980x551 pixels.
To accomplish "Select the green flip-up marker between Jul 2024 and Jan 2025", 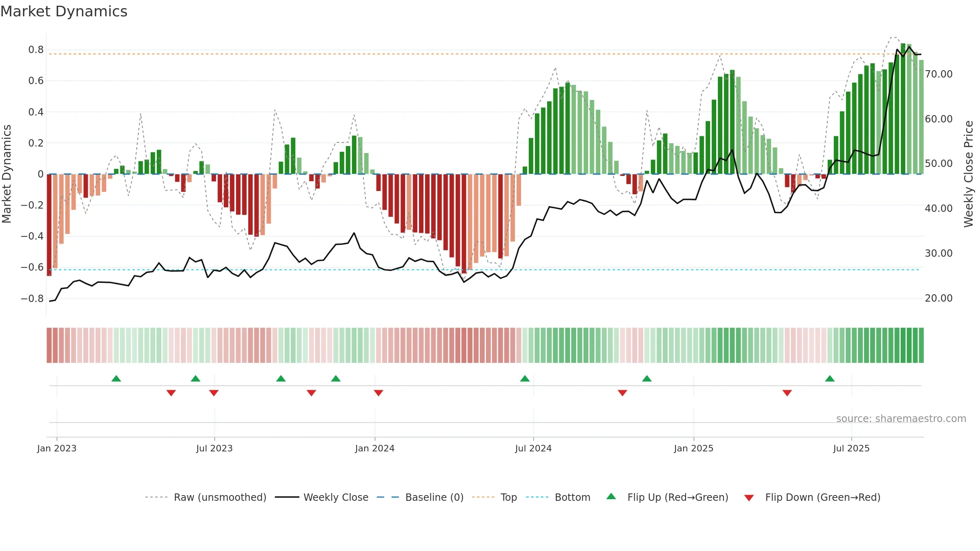I will 647,378.
